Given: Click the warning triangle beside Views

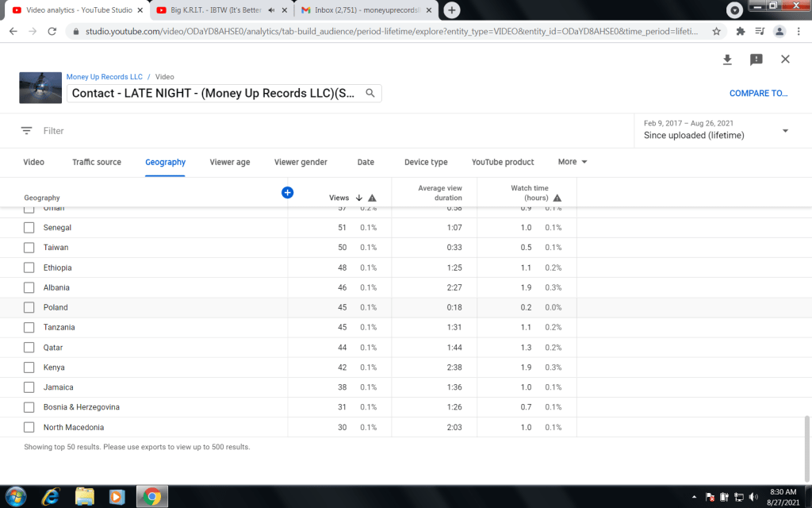Looking at the screenshot, I should (x=372, y=198).
